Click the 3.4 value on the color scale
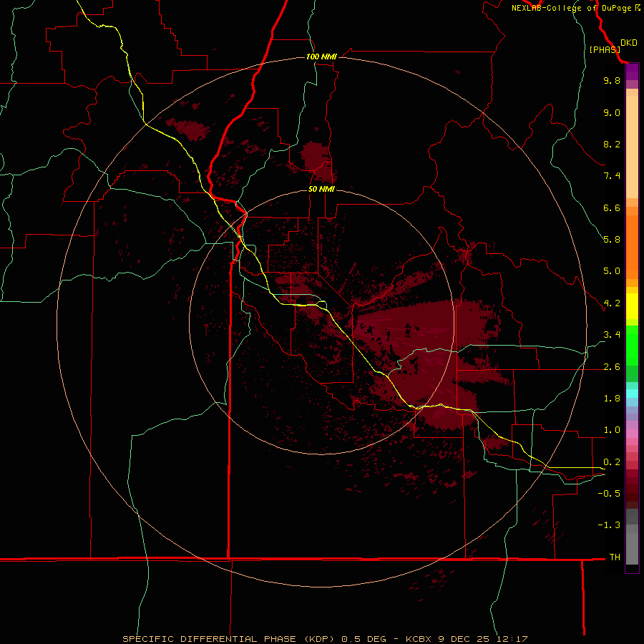 point(612,335)
